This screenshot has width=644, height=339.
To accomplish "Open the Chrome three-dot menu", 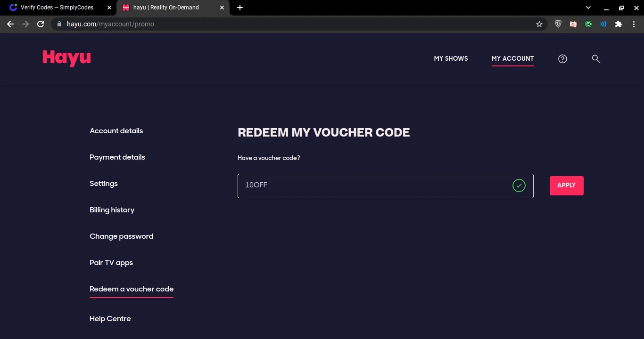I will (x=634, y=24).
